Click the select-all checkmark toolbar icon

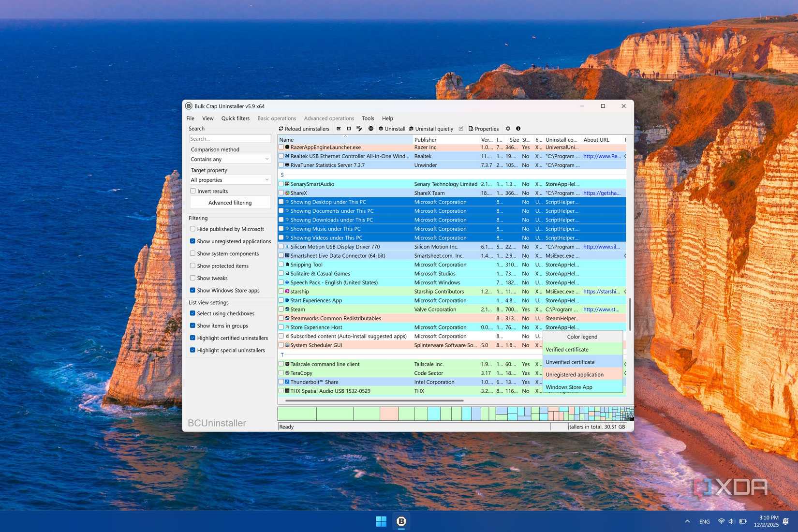pyautogui.click(x=339, y=129)
